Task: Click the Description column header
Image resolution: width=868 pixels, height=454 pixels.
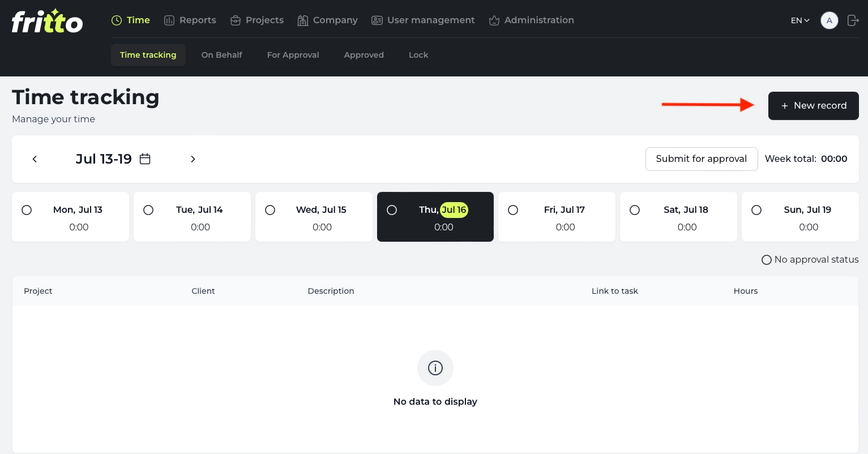Action: click(x=331, y=291)
